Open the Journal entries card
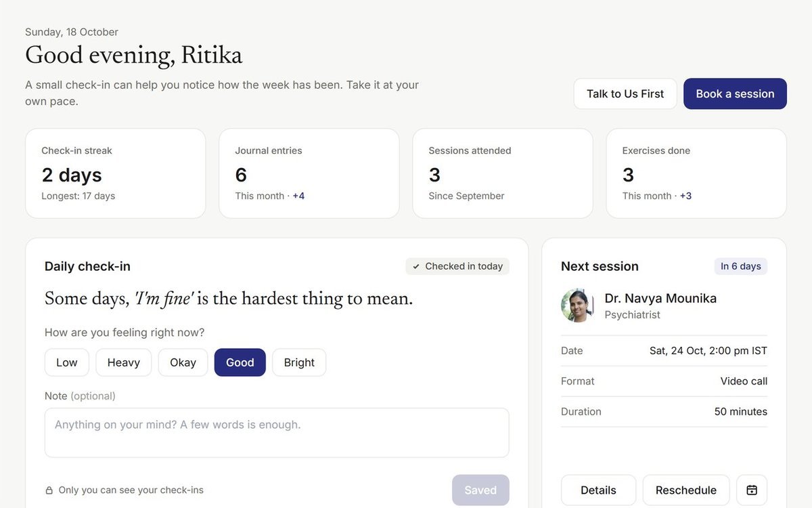Screen dimensions: 812x508 pos(309,173)
